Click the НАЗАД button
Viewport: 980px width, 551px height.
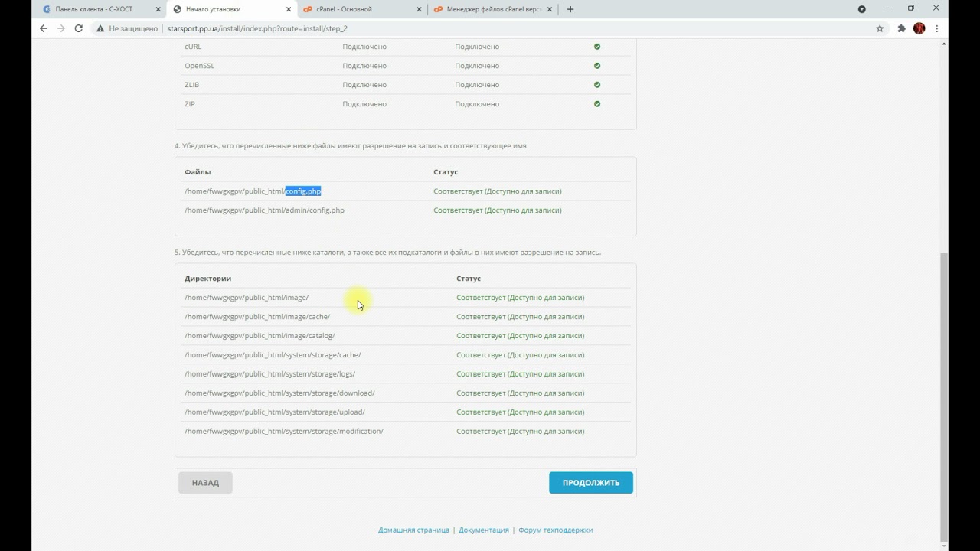click(x=205, y=483)
